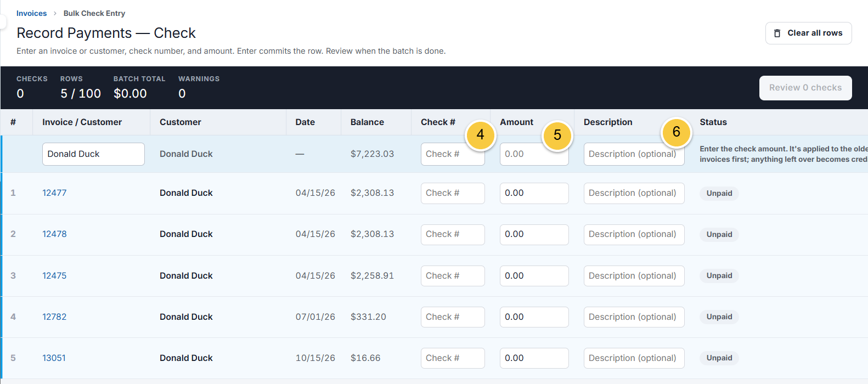Screen dimensions: 868x384
Task: Click the Description field for invoice 12477
Action: tap(634, 193)
